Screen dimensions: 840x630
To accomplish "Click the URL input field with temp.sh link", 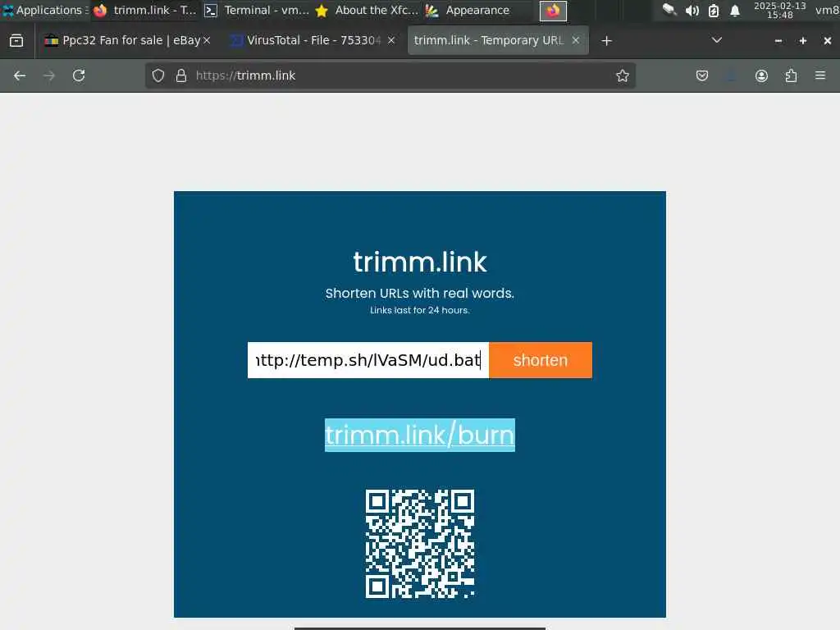I will tap(368, 360).
